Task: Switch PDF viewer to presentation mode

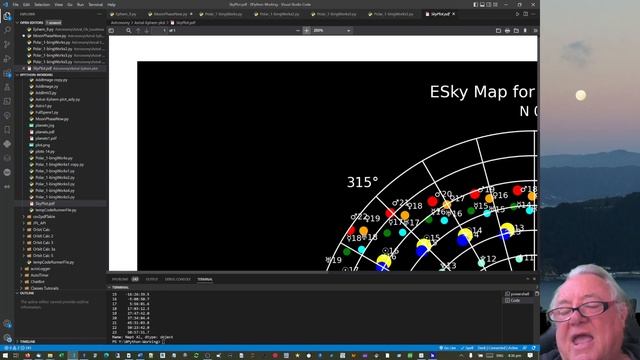Action: coord(498,31)
